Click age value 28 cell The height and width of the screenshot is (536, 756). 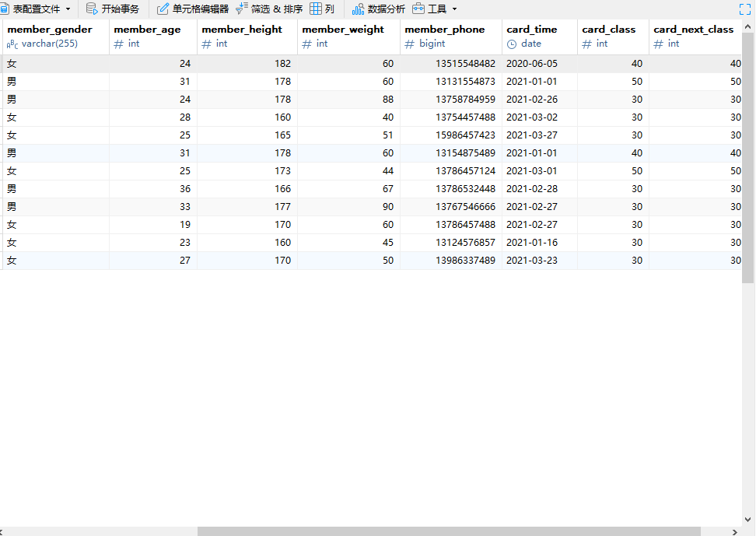point(153,117)
